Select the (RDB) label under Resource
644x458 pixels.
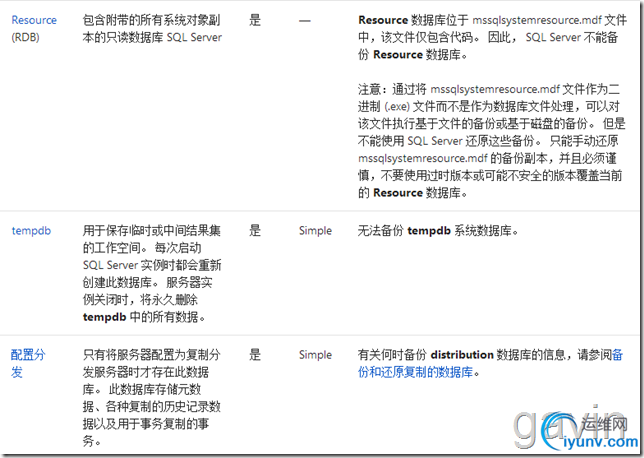25,37
